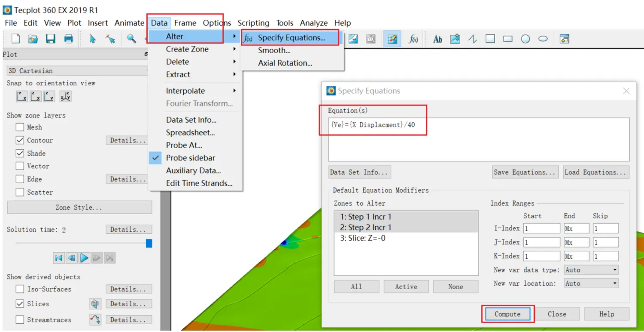Image resolution: width=644 pixels, height=332 pixels.
Task: Click the f(x) equations toolbar icon
Action: click(x=413, y=39)
